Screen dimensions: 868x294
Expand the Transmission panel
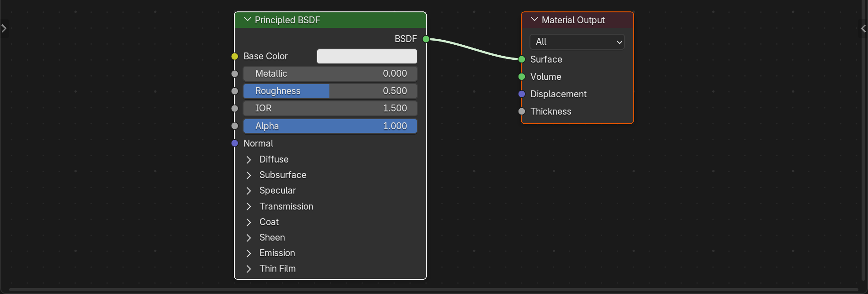[249, 206]
